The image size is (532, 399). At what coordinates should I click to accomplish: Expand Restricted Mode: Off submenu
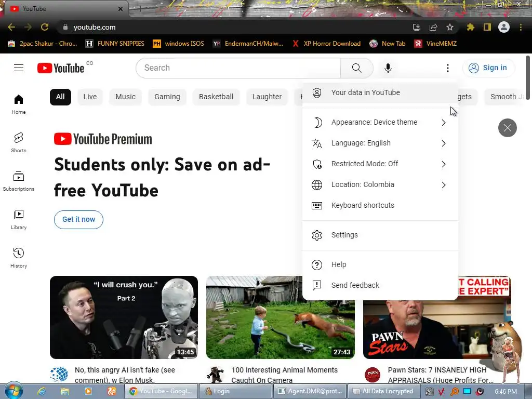pos(380,164)
